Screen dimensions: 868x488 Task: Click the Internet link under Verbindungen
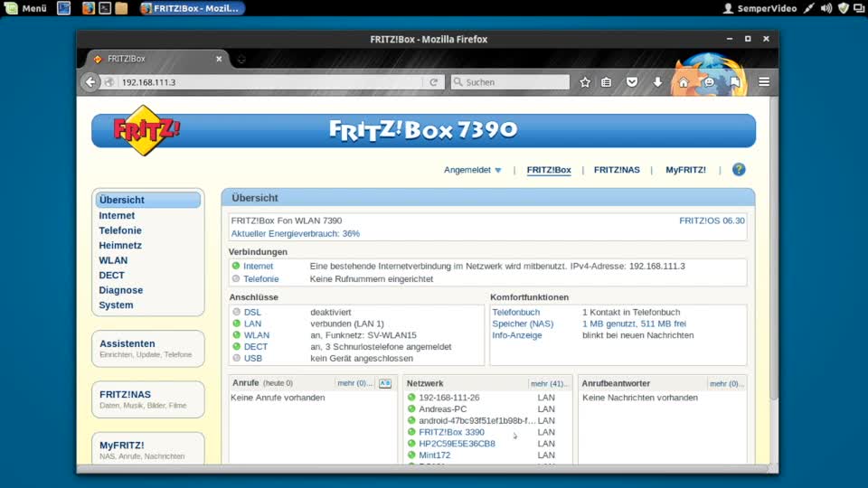click(258, 266)
